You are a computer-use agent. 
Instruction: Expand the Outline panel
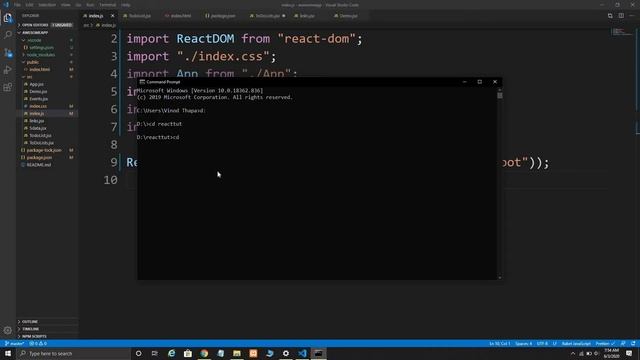pos(47,322)
